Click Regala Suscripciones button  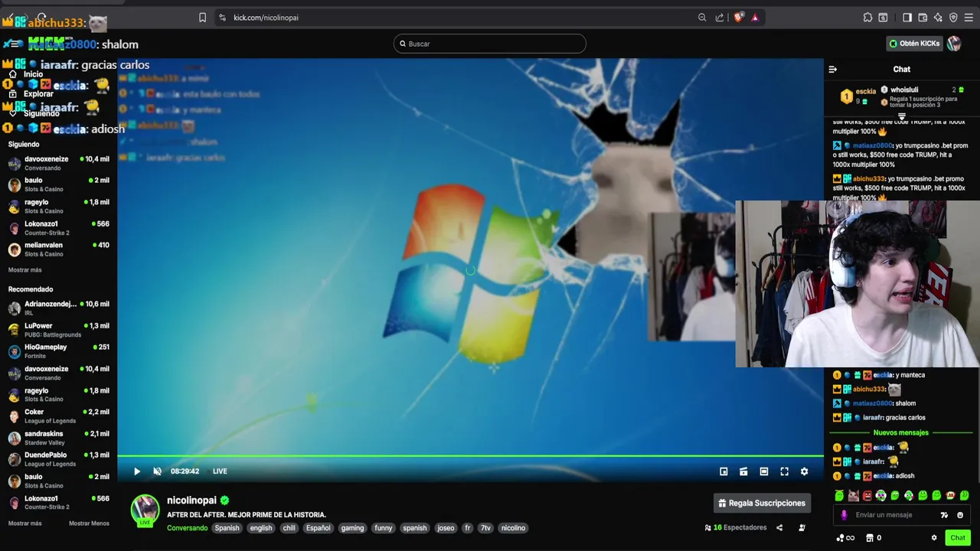click(x=761, y=503)
